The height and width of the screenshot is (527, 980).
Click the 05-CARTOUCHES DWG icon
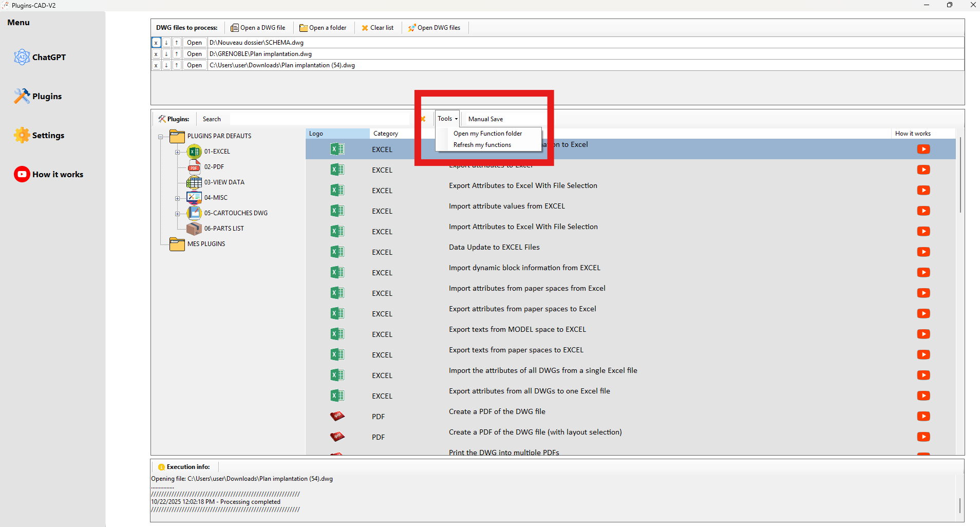[194, 213]
